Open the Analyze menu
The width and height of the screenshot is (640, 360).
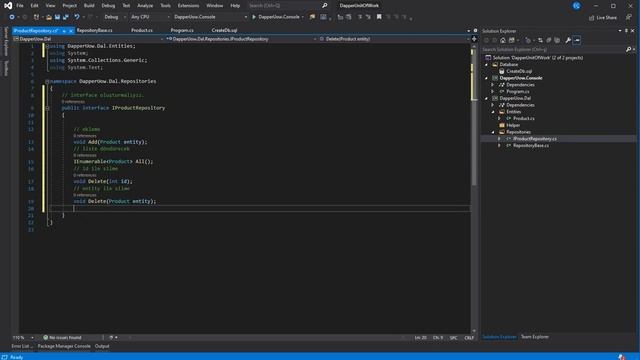pyautogui.click(x=145, y=6)
